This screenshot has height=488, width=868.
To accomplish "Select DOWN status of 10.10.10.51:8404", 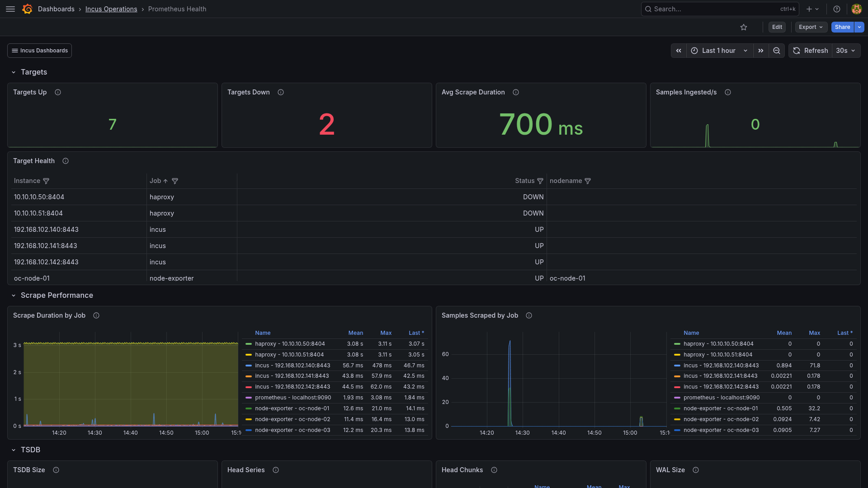I will (x=533, y=213).
